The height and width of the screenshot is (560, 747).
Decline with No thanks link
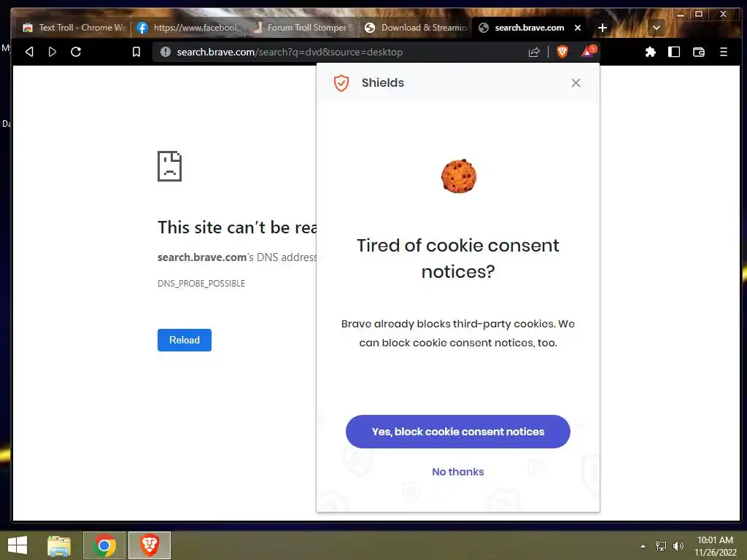pos(458,472)
